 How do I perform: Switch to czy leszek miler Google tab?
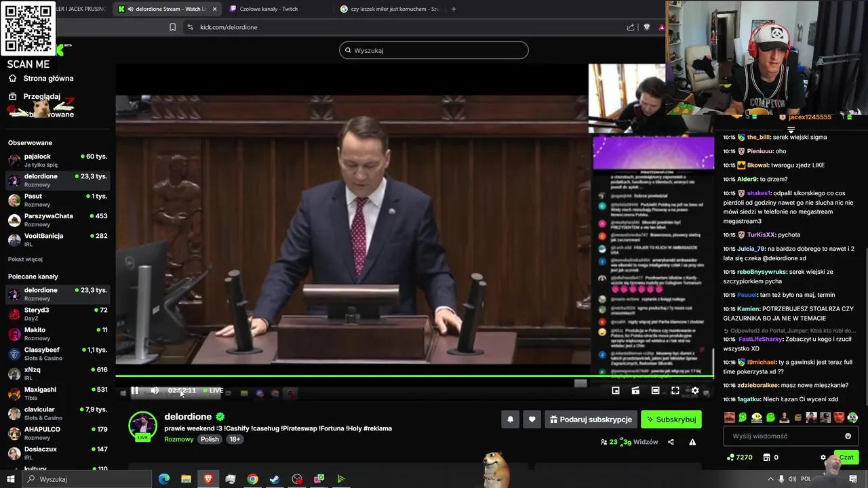pyautogui.click(x=389, y=9)
